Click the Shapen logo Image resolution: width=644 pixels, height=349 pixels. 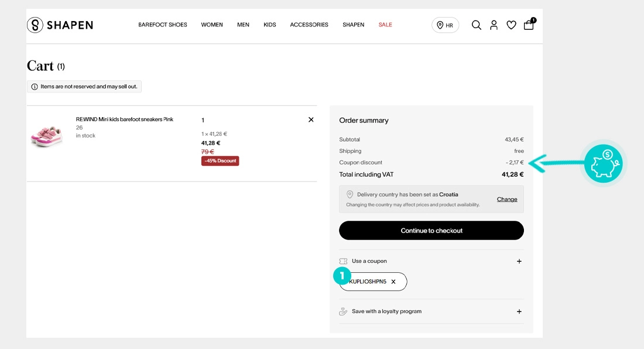click(x=60, y=25)
